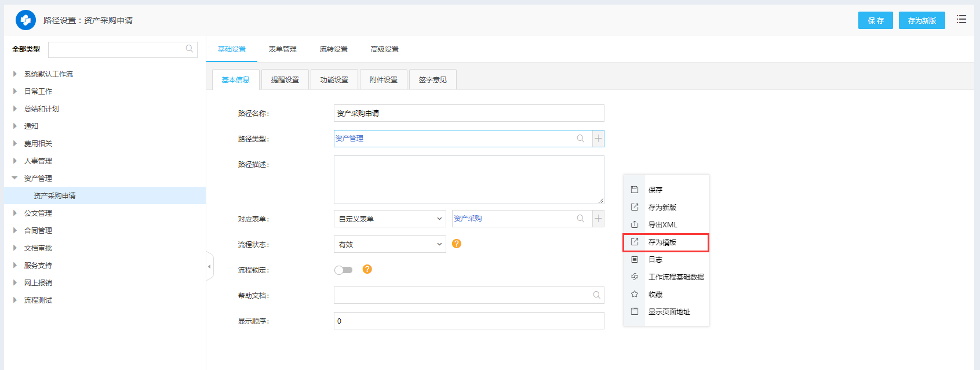Open the 提醒设置 sub-tab
This screenshot has width=980, height=370.
click(x=285, y=80)
